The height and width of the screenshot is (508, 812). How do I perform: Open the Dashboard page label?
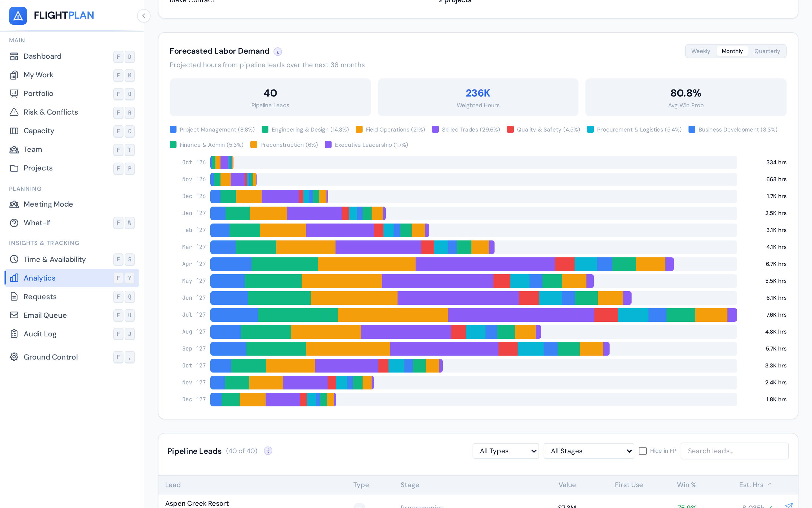coord(43,56)
